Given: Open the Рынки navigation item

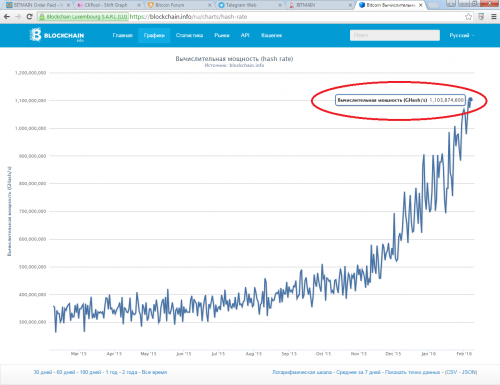Looking at the screenshot, I should tap(222, 35).
